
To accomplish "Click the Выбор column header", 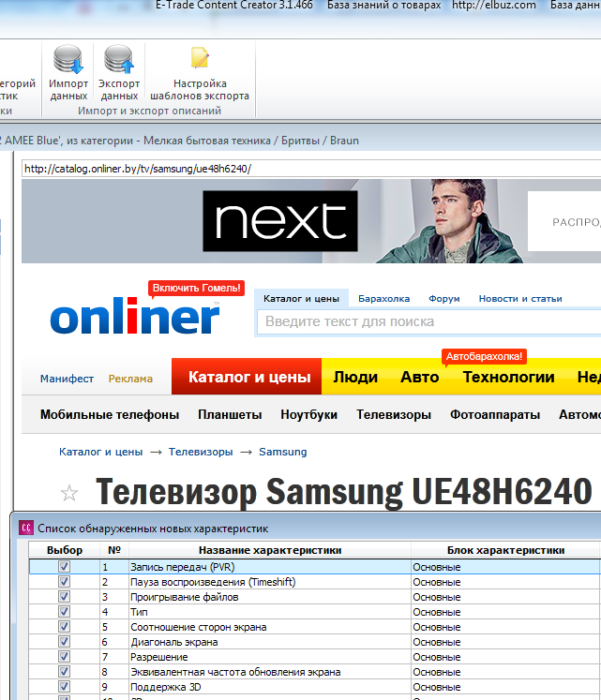I will (x=65, y=550).
